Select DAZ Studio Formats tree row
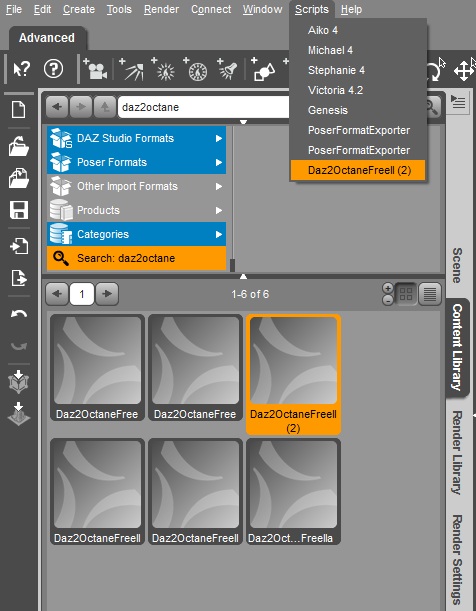476x611 pixels. (x=136, y=138)
